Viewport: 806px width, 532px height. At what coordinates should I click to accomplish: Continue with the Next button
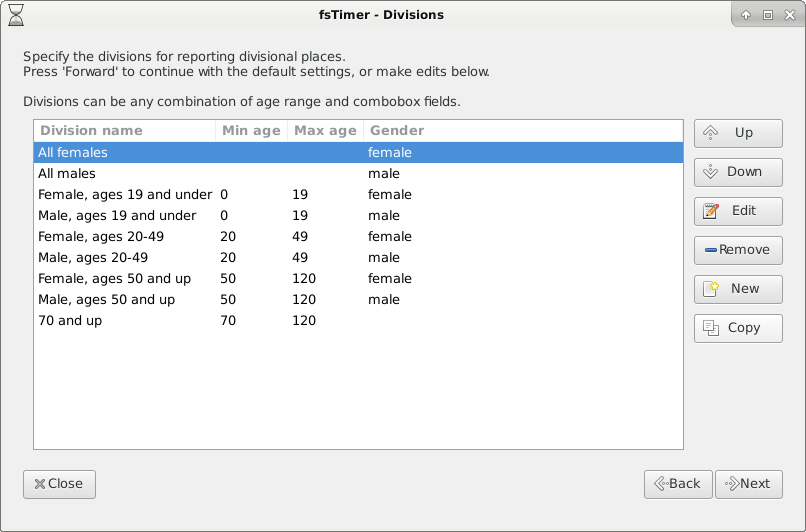pyautogui.click(x=749, y=484)
